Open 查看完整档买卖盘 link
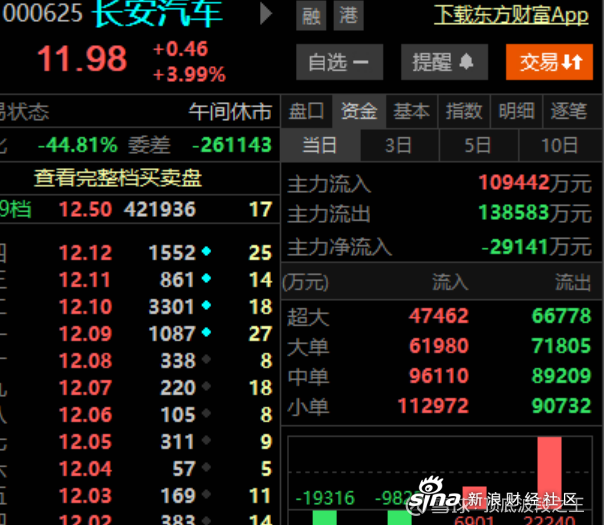The width and height of the screenshot is (604, 525). [x=118, y=178]
